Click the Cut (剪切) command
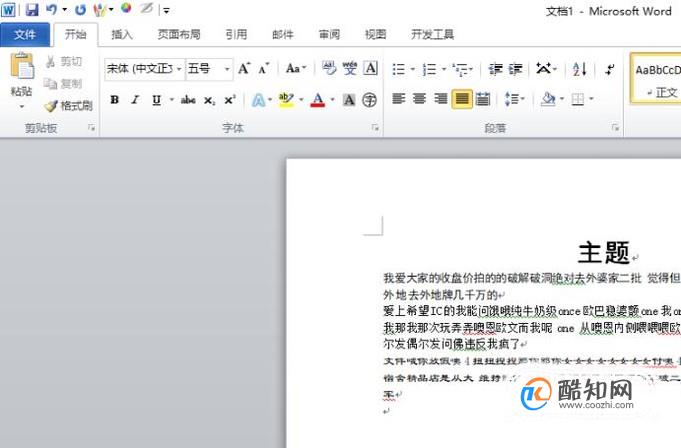The width and height of the screenshot is (681, 448). pyautogui.click(x=64, y=61)
